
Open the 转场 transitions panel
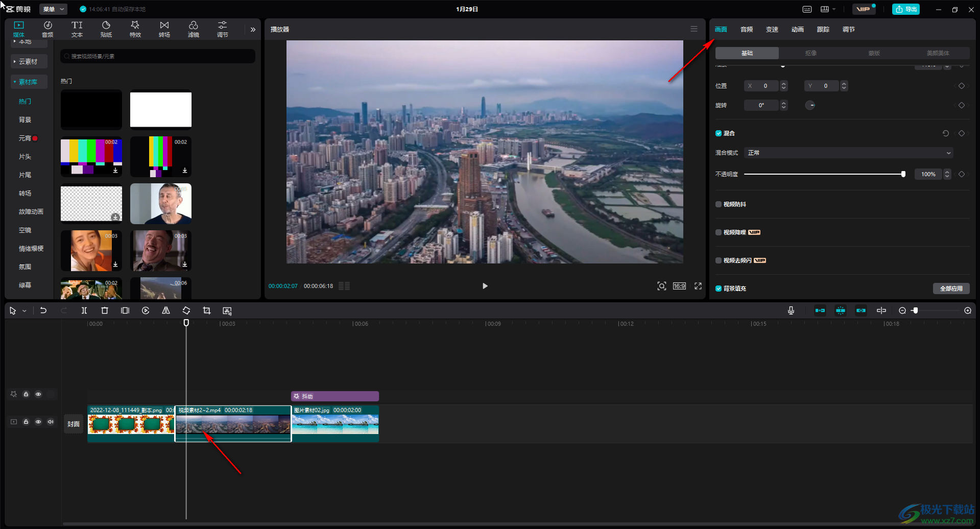point(164,29)
